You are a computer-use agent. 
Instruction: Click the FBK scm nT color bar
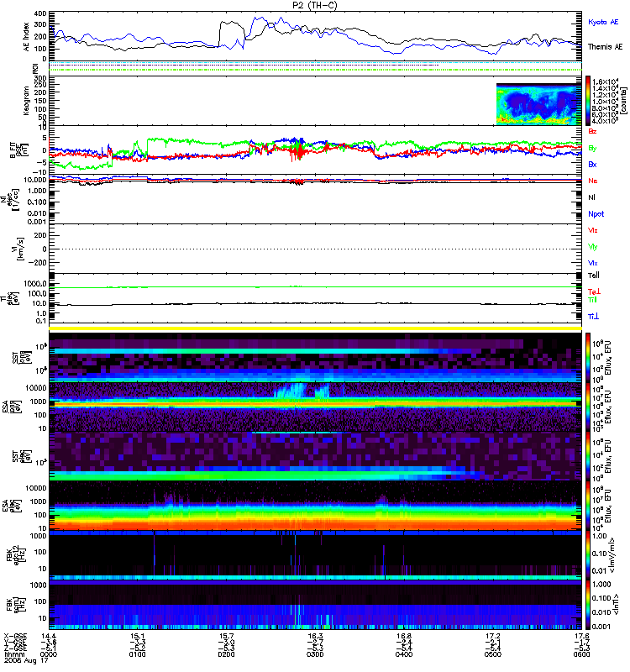(588, 605)
